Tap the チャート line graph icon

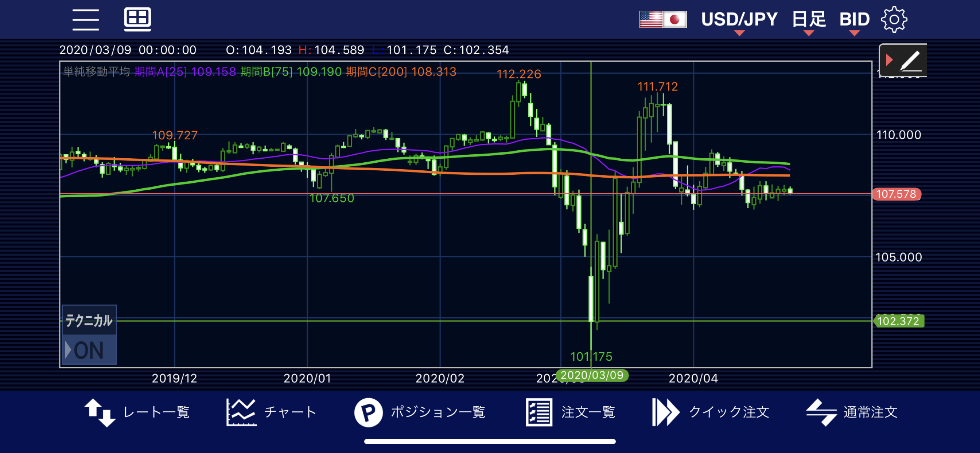241,412
